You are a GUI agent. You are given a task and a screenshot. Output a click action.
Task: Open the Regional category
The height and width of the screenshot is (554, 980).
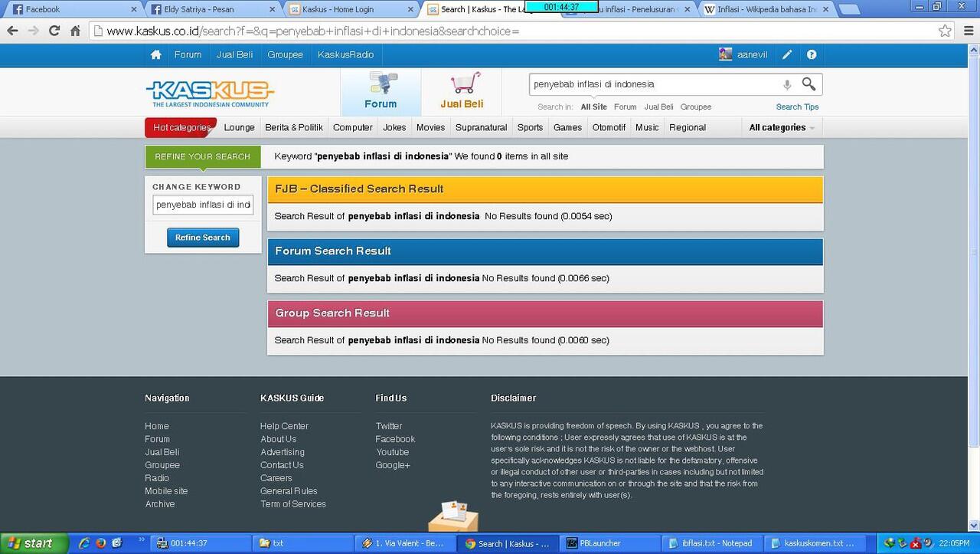(x=688, y=127)
